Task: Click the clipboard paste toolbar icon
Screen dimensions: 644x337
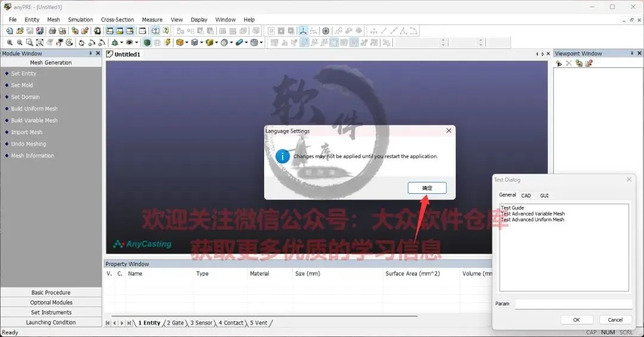Action: (97, 31)
